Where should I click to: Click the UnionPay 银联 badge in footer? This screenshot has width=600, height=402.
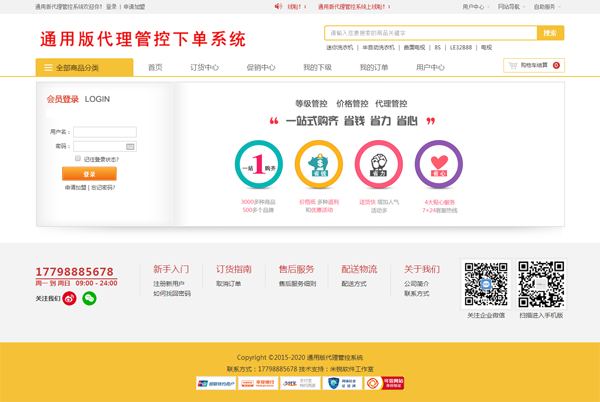click(x=216, y=383)
